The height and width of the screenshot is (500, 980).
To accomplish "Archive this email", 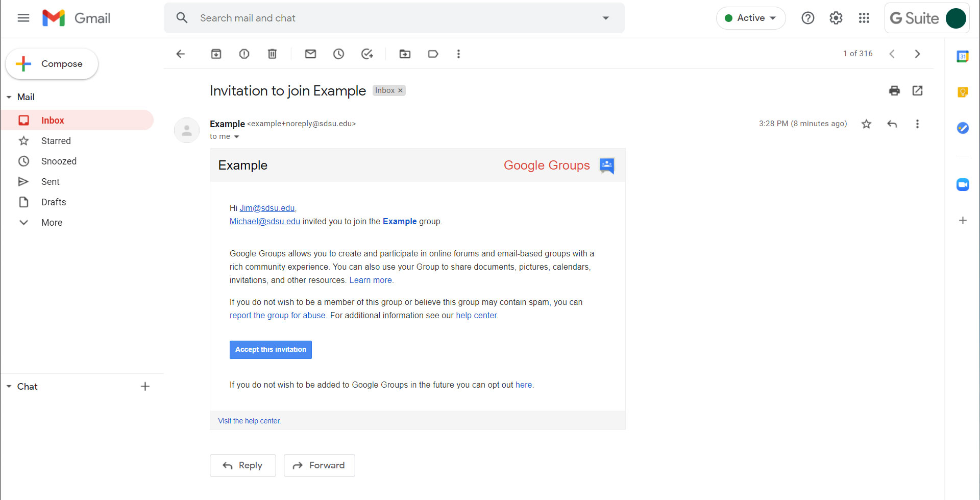I will tap(216, 54).
